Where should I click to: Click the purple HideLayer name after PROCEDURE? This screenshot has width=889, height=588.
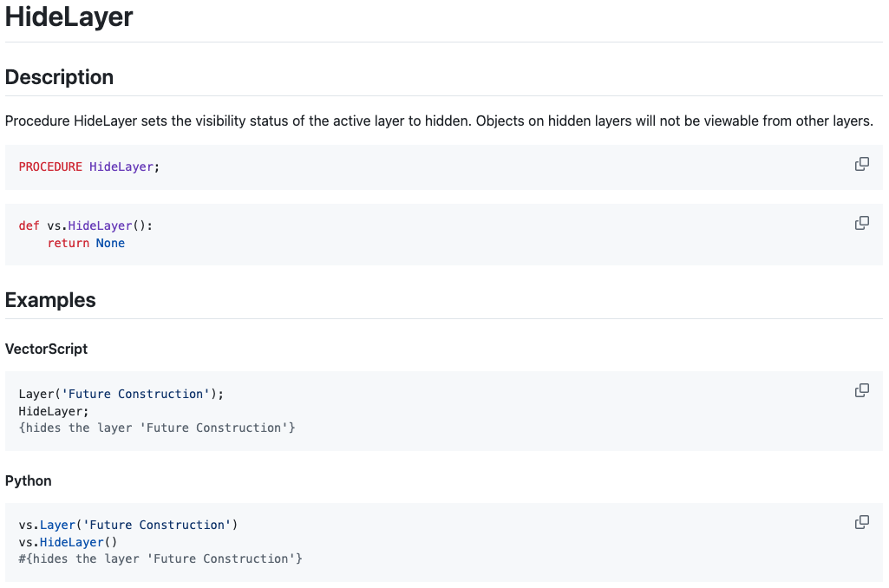click(121, 167)
